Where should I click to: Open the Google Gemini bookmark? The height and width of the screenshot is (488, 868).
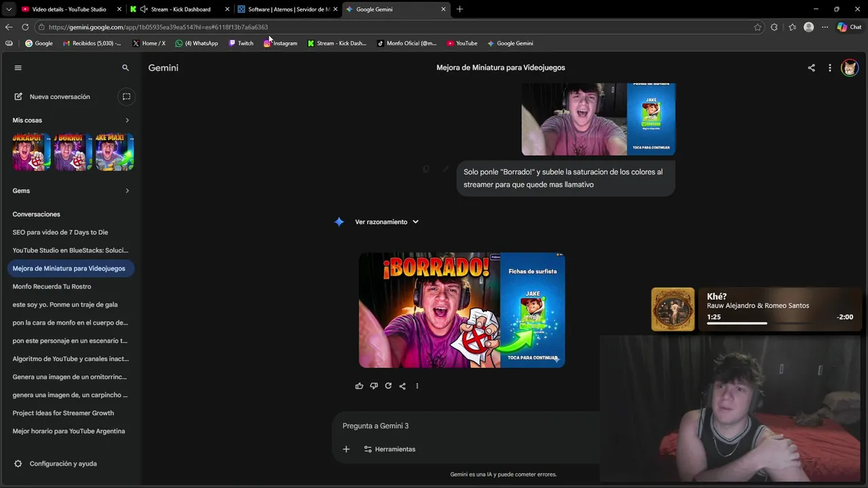(x=510, y=43)
